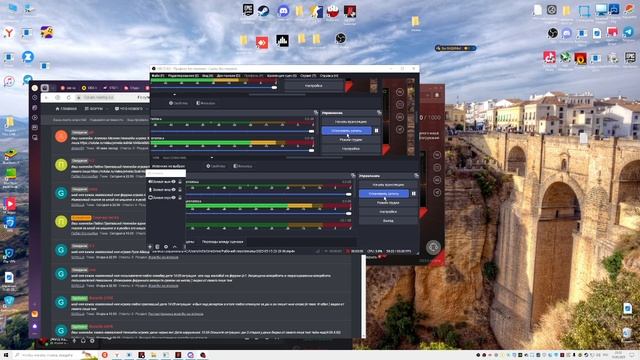Pop out the lower Controls dock via its corner icon
Image resolution: width=640 pixels, height=360 pixels.
tap(416, 176)
